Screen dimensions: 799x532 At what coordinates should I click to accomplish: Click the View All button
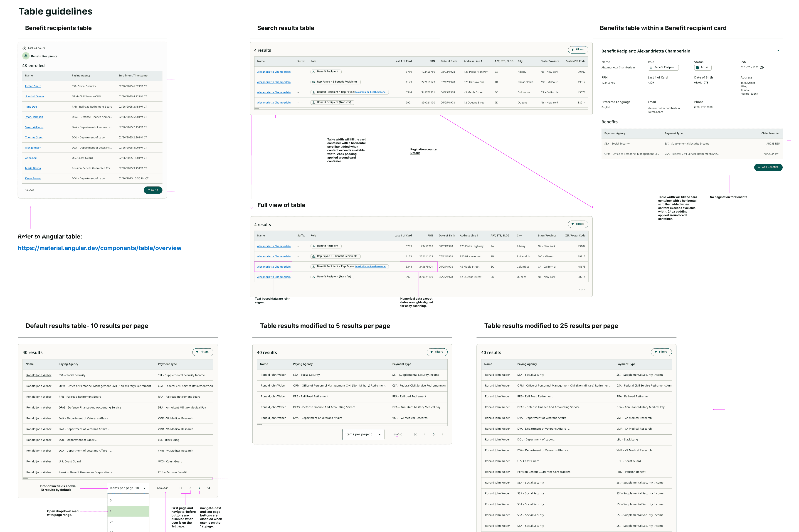coord(153,190)
